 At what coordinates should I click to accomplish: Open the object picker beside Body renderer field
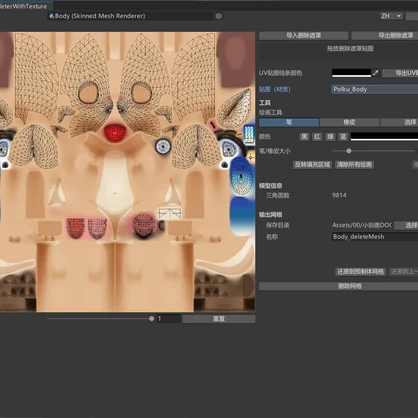point(218,16)
